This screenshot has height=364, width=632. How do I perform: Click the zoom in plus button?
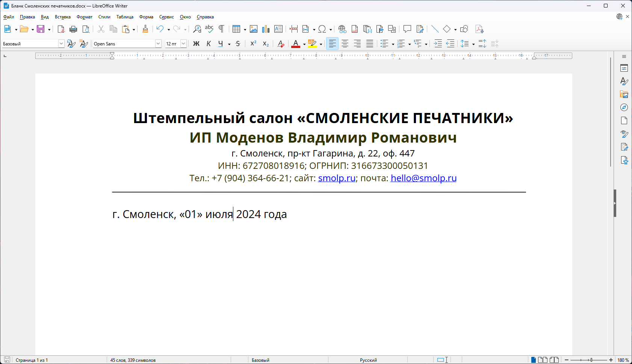pyautogui.click(x=611, y=360)
